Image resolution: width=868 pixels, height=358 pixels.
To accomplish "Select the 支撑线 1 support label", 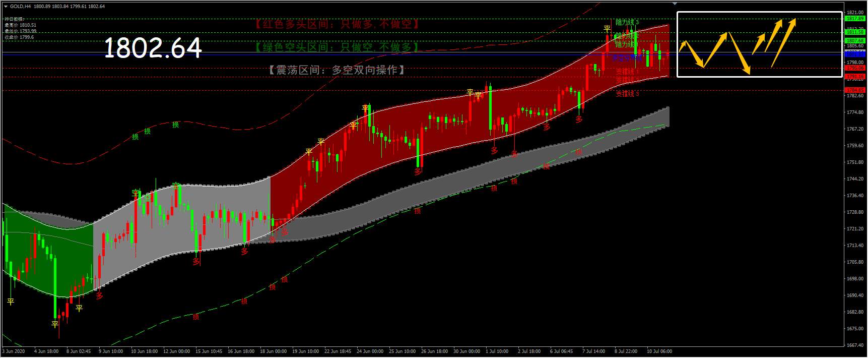I will [627, 72].
